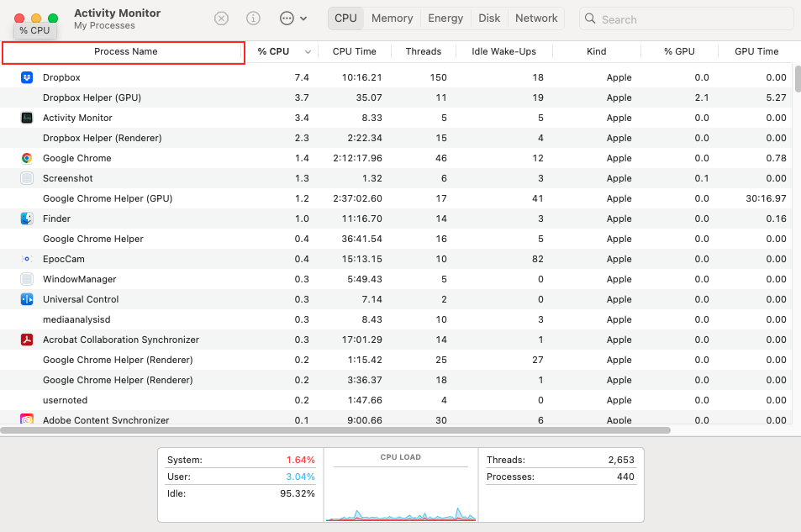
Task: Select the Acrobat Collaboration Synchronizer icon
Action: 27,340
